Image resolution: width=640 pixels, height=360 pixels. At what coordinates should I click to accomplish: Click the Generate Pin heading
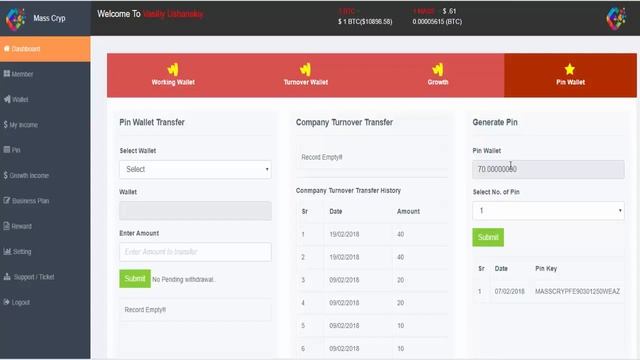coord(495,122)
